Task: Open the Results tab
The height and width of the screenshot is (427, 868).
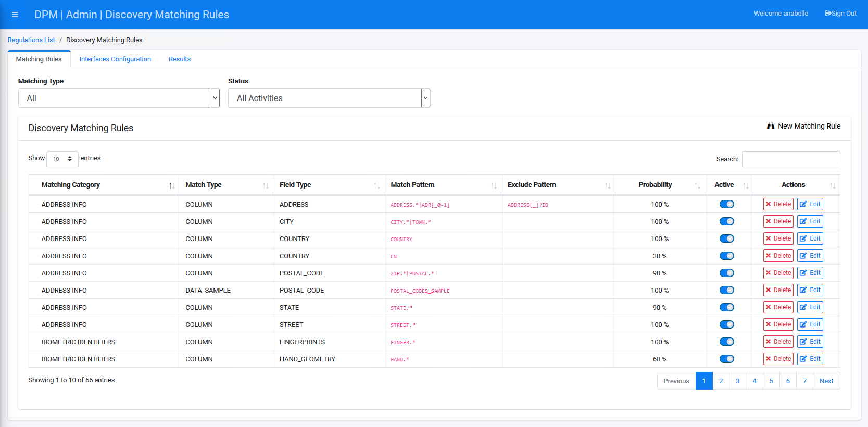Action: (x=180, y=59)
